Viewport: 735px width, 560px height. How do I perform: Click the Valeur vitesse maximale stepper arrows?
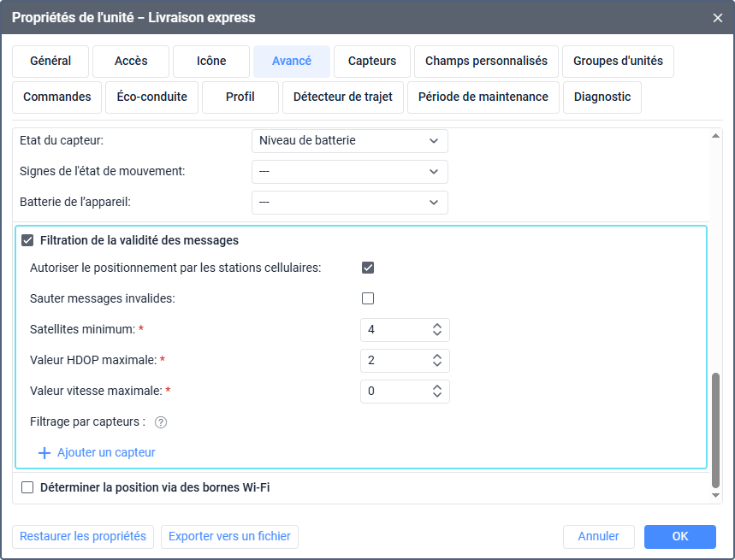pyautogui.click(x=436, y=391)
